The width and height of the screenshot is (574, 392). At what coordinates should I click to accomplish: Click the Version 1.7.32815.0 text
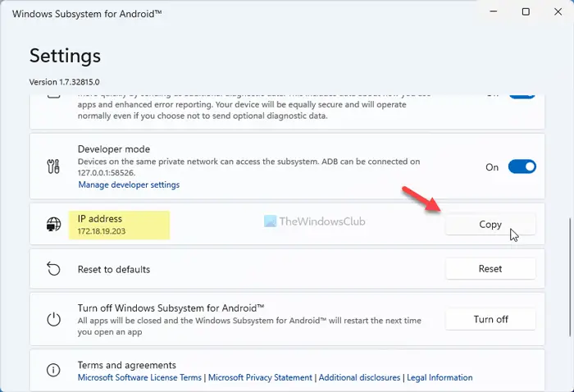(65, 82)
